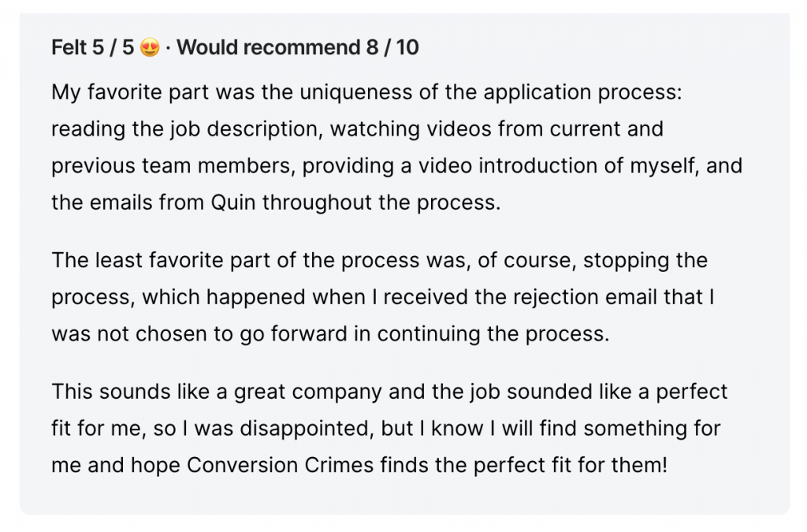Screen dimensions: 807x532
Task: Click the words 'Conversion Crimes' in last paragraph
Action: coord(280,465)
